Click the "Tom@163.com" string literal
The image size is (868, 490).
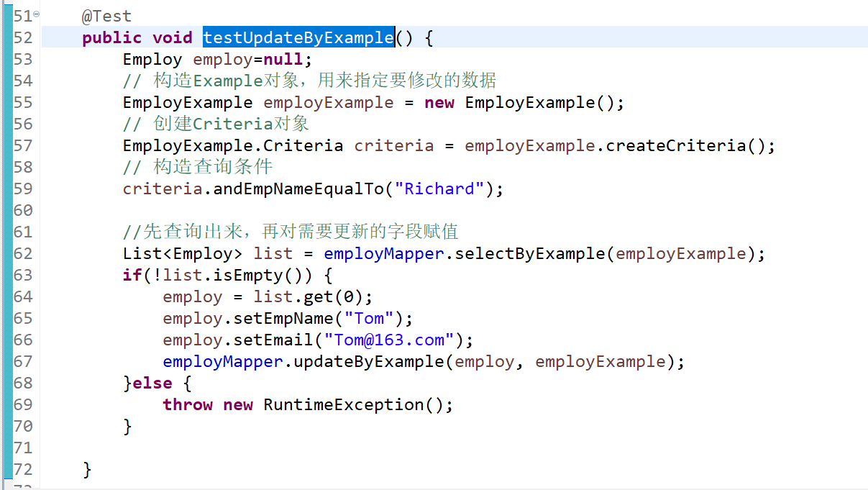click(389, 340)
